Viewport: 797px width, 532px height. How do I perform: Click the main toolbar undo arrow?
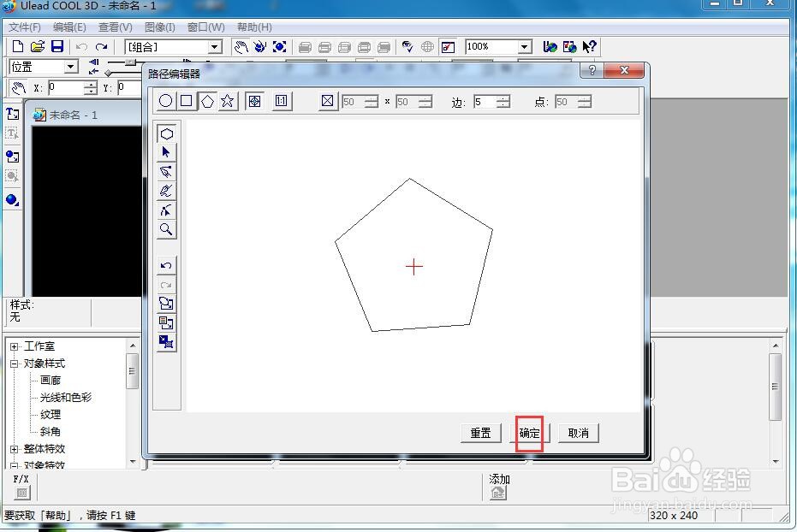click(x=81, y=47)
